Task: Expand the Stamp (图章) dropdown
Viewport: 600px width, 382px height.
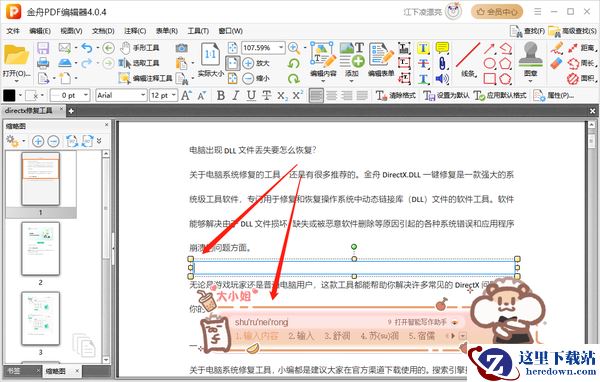Action: click(530, 81)
